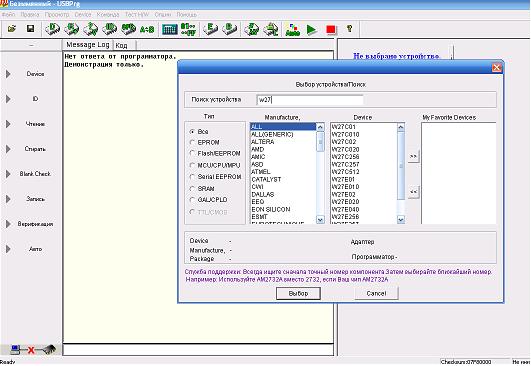The height and width of the screenshot is (366, 531).
Task: Open the help question mark icon
Action: (350, 29)
